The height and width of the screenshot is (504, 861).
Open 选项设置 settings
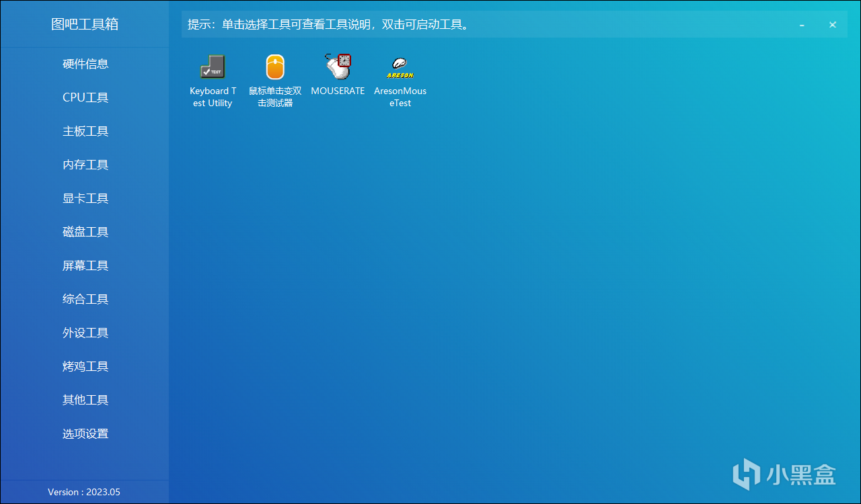click(x=85, y=433)
